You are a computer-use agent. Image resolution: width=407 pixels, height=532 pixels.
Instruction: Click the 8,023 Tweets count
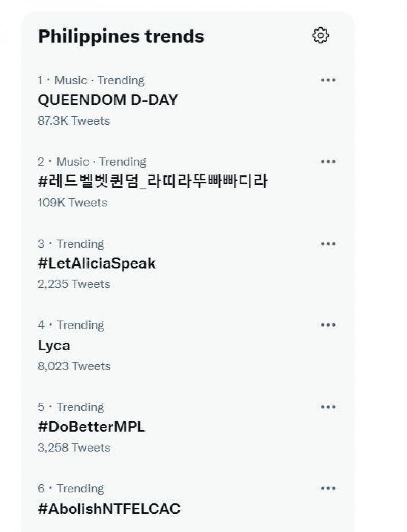tap(74, 366)
